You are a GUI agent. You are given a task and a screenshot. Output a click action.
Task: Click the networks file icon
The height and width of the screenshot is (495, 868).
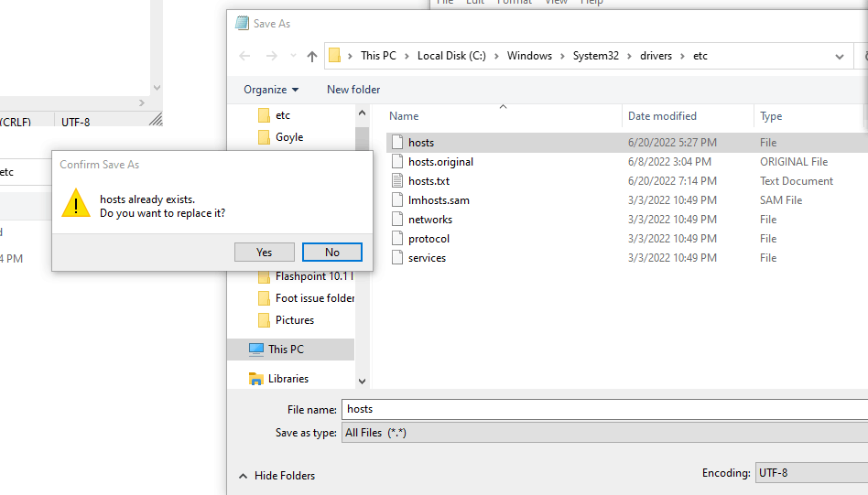pos(396,219)
